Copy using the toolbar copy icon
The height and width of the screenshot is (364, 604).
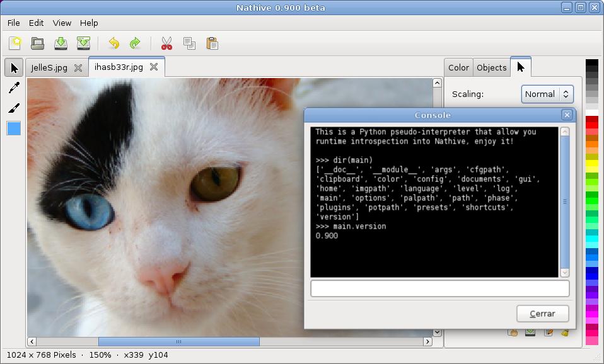point(189,43)
